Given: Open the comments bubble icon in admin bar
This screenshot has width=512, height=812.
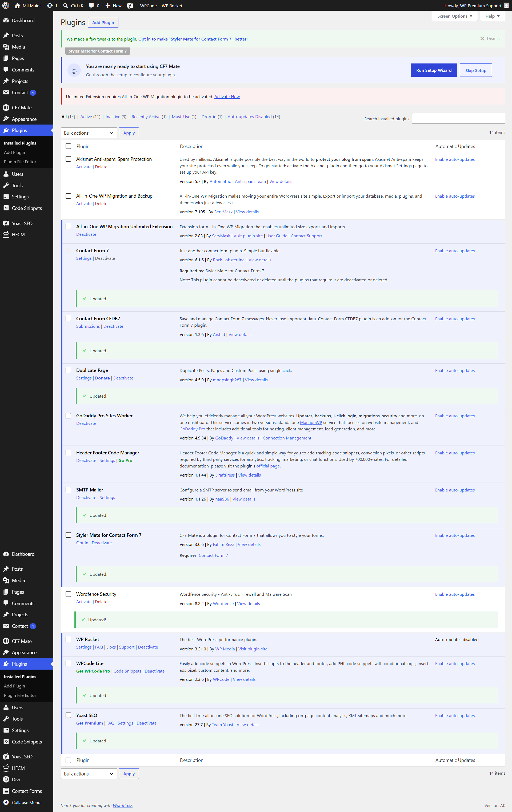Looking at the screenshot, I should [x=91, y=5].
